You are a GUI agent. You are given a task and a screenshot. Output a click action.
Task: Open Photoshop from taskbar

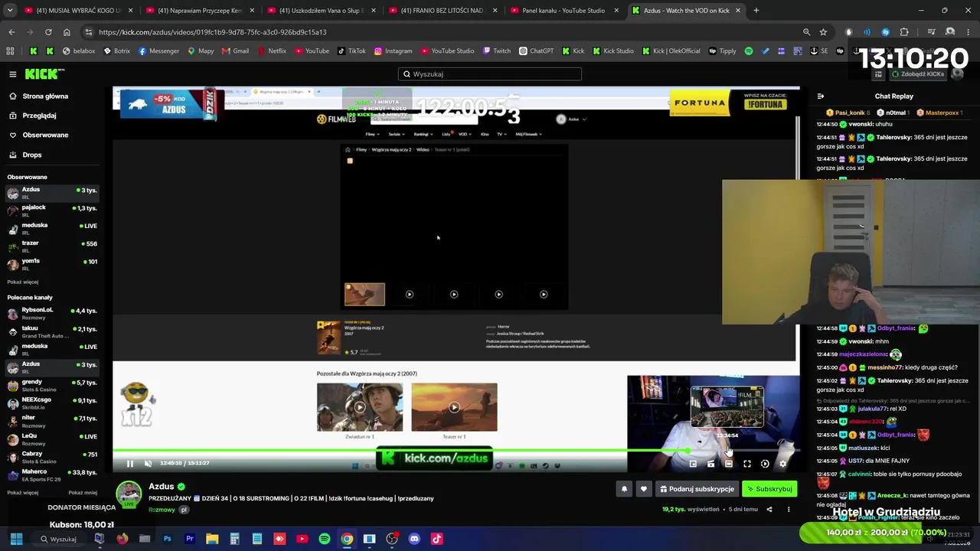pos(167,539)
